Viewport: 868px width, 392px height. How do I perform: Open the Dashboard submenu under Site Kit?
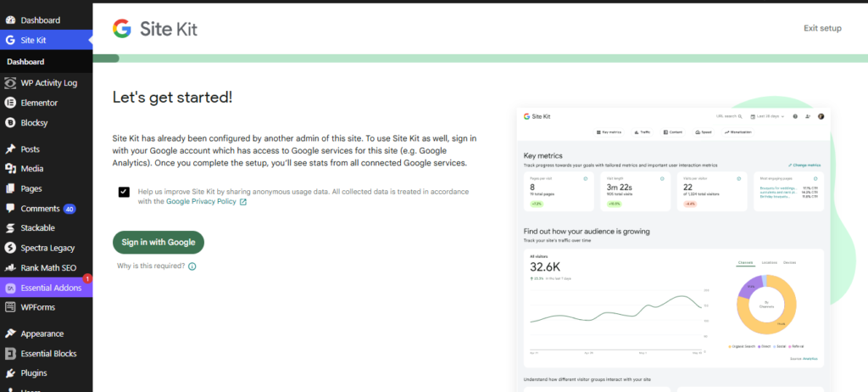click(25, 62)
